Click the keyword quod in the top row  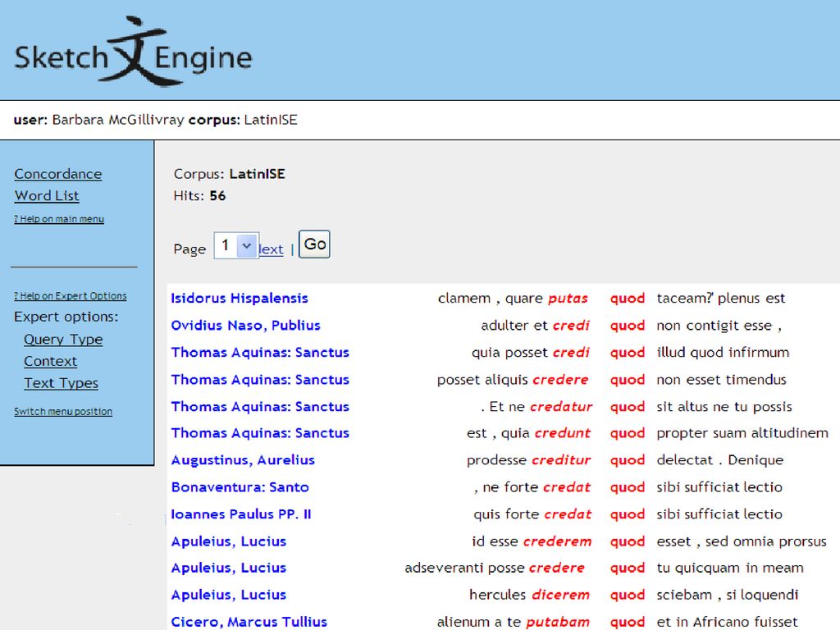click(x=628, y=298)
